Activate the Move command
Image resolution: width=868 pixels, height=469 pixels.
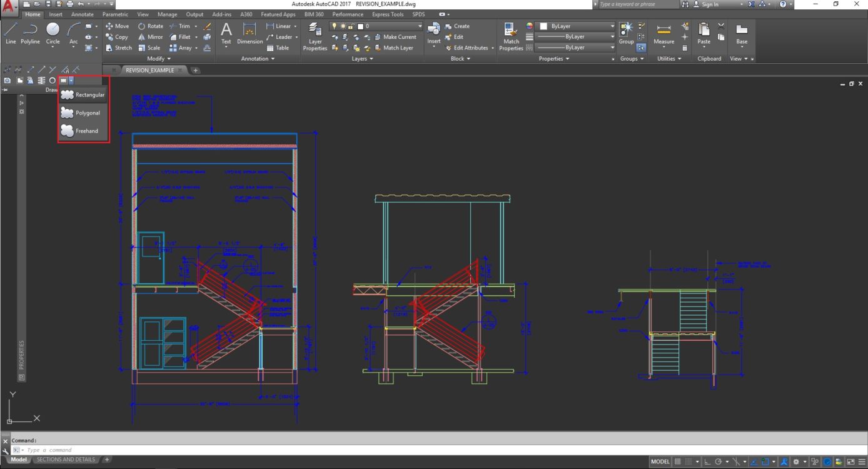pyautogui.click(x=118, y=26)
